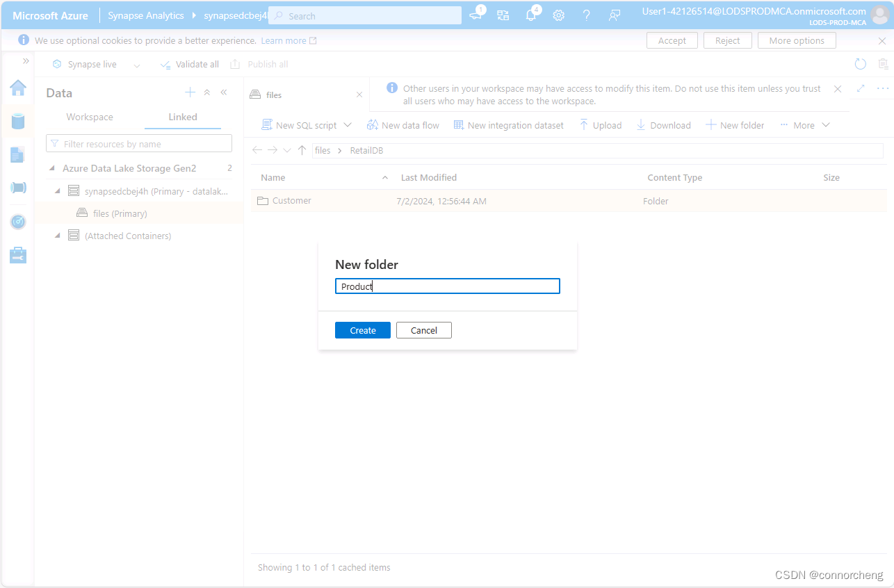Collapse the synapsedcbej4h primary storage node

[x=58, y=190]
